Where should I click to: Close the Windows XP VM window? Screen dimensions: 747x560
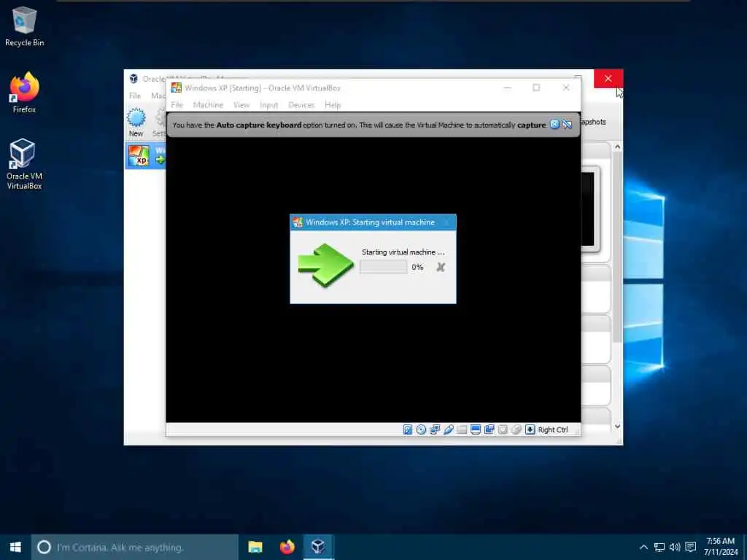pyautogui.click(x=566, y=87)
